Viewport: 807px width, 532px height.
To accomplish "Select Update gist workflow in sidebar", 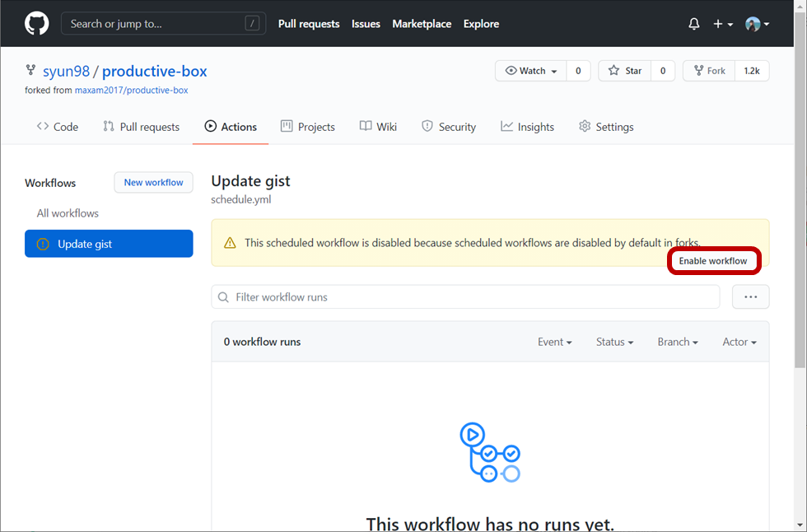I will pos(109,244).
